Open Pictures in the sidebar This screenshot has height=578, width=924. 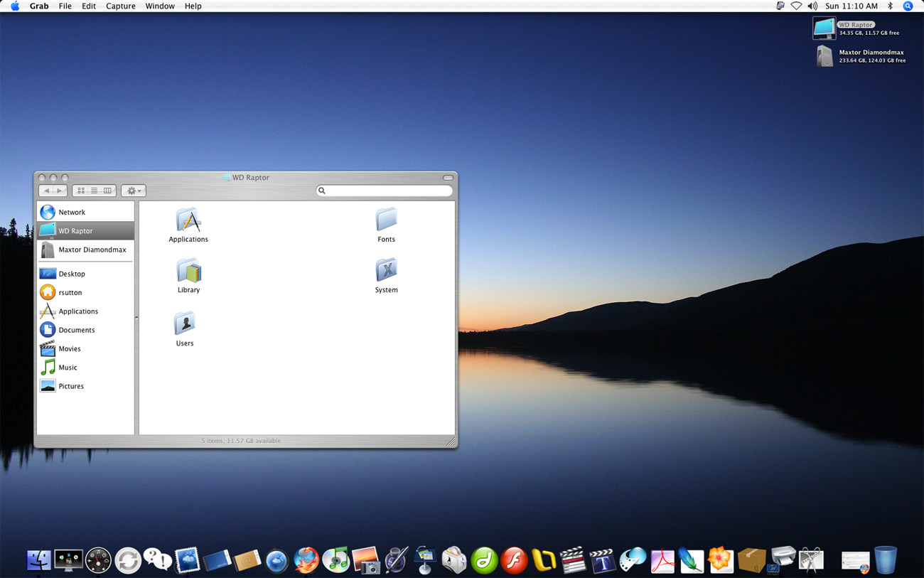(x=85, y=386)
